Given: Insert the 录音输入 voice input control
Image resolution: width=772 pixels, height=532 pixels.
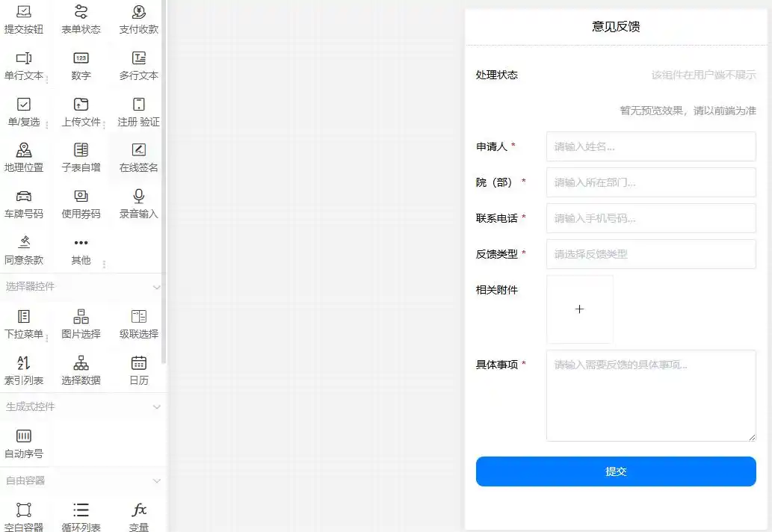Looking at the screenshot, I should click(139, 204).
